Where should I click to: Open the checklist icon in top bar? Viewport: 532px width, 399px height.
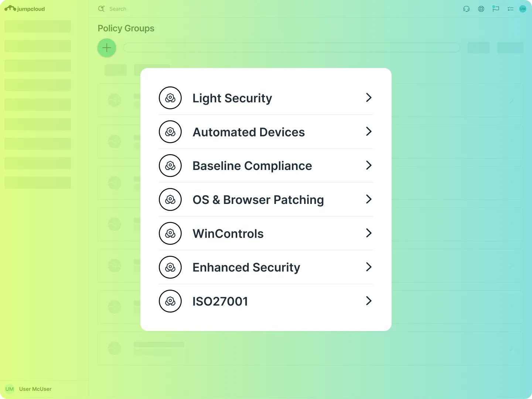point(511,9)
